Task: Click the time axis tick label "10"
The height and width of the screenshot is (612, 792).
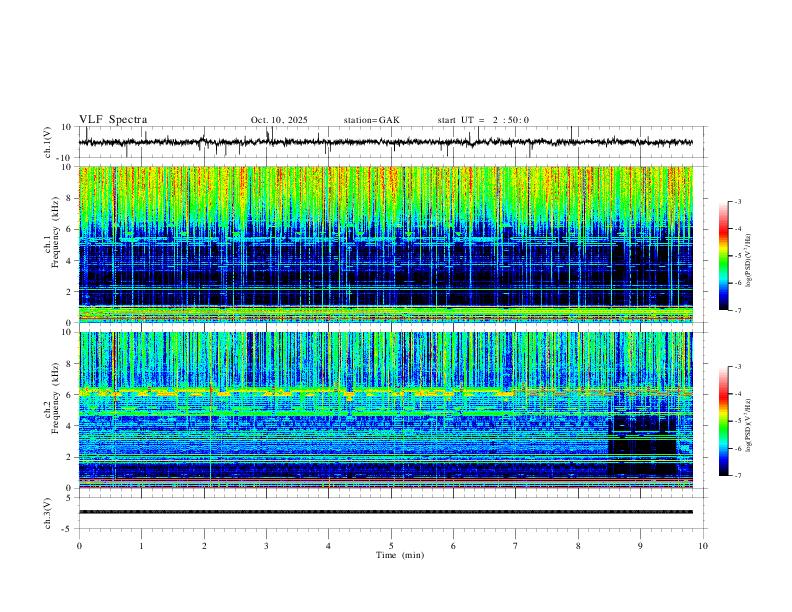Action: pos(703,546)
